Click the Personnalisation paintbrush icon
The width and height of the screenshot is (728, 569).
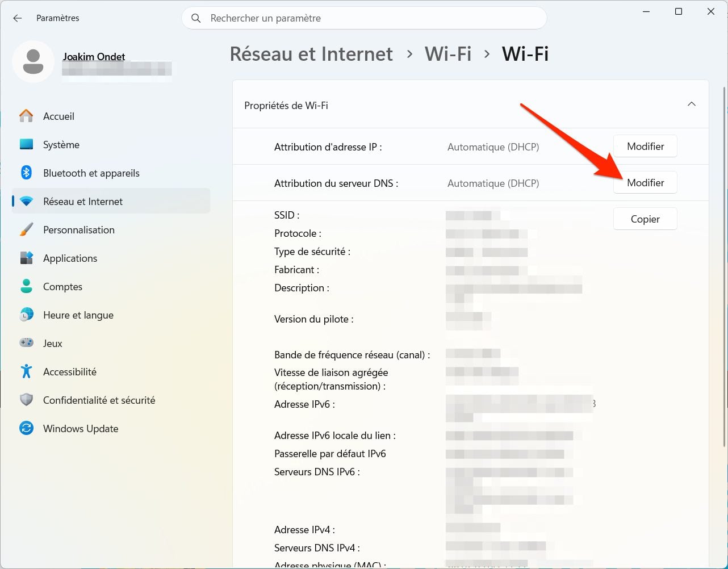pyautogui.click(x=26, y=229)
